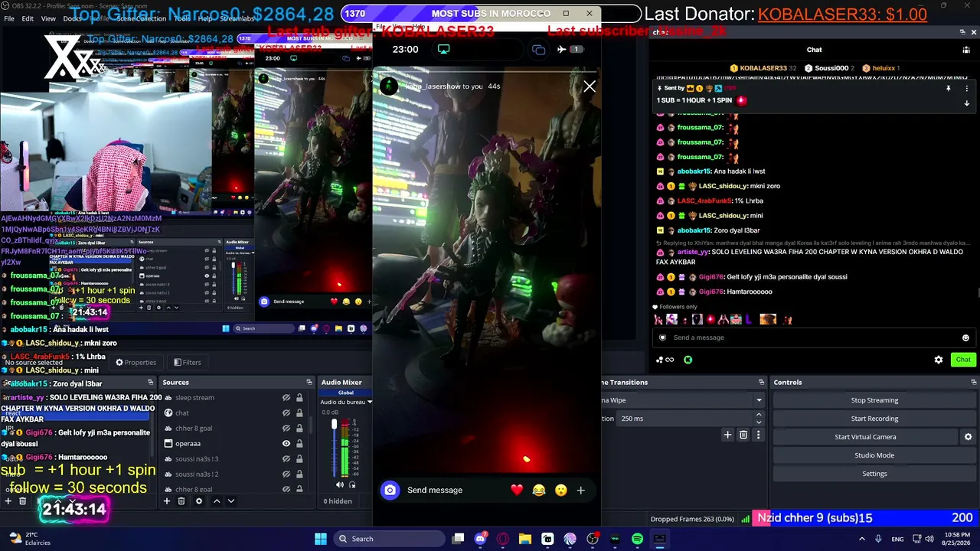Viewport: 980px width, 551px height.
Task: Enable Studio Mode
Action: (874, 455)
